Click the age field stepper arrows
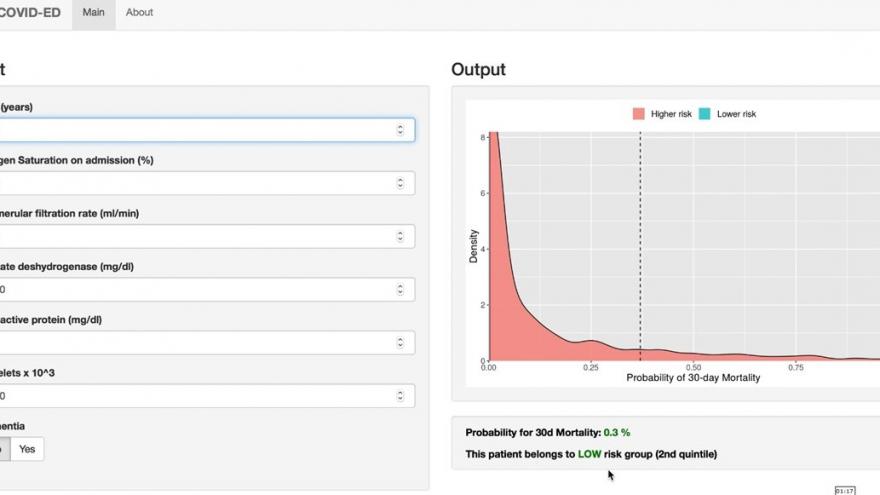This screenshot has width=880, height=495. [400, 130]
